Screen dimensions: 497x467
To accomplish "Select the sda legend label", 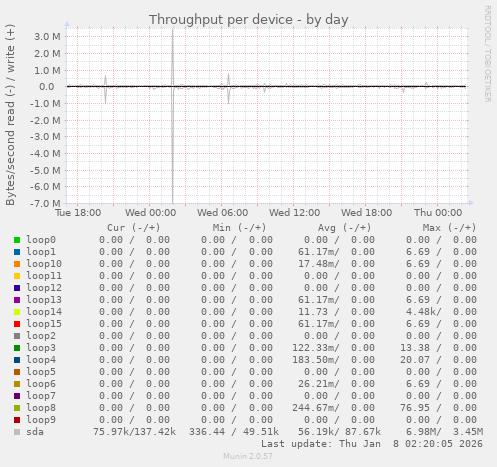I will click(35, 432).
